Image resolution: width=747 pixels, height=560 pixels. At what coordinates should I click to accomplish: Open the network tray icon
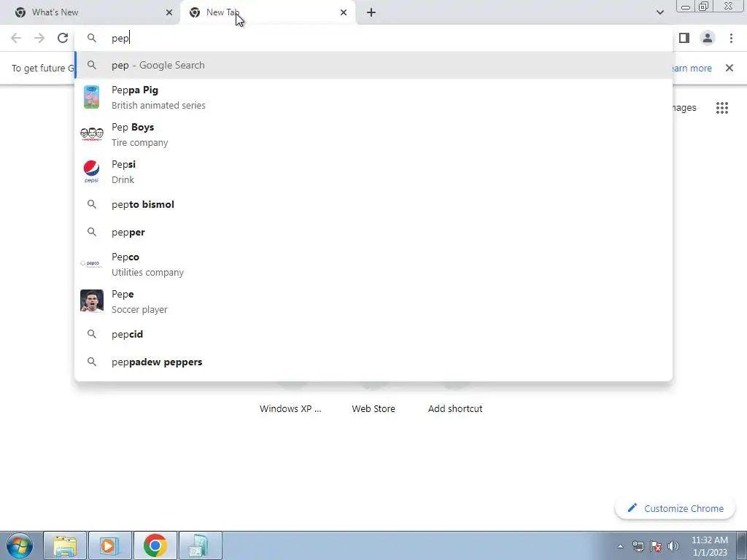click(x=638, y=546)
